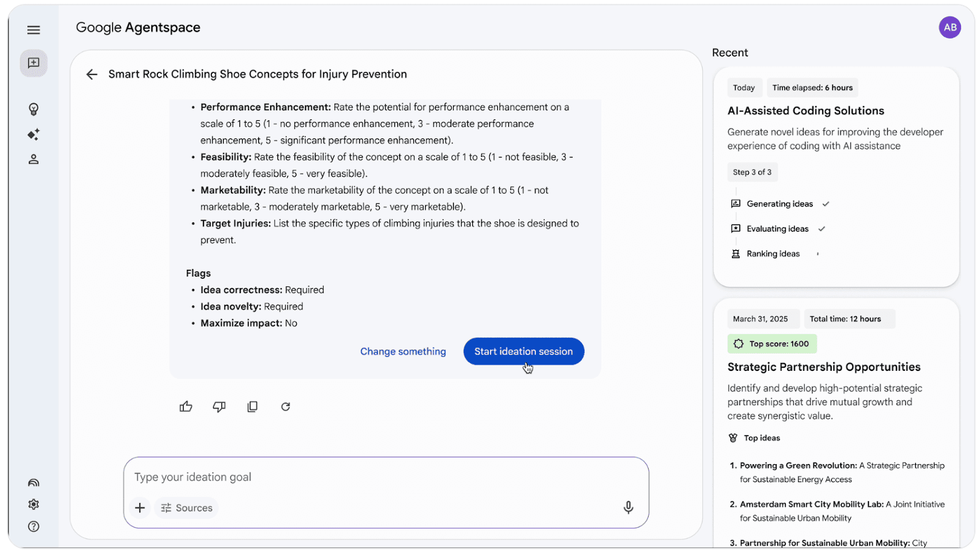Open the lightbulb ideation sidebar icon
The height and width of the screenshot is (556, 980).
(x=34, y=109)
